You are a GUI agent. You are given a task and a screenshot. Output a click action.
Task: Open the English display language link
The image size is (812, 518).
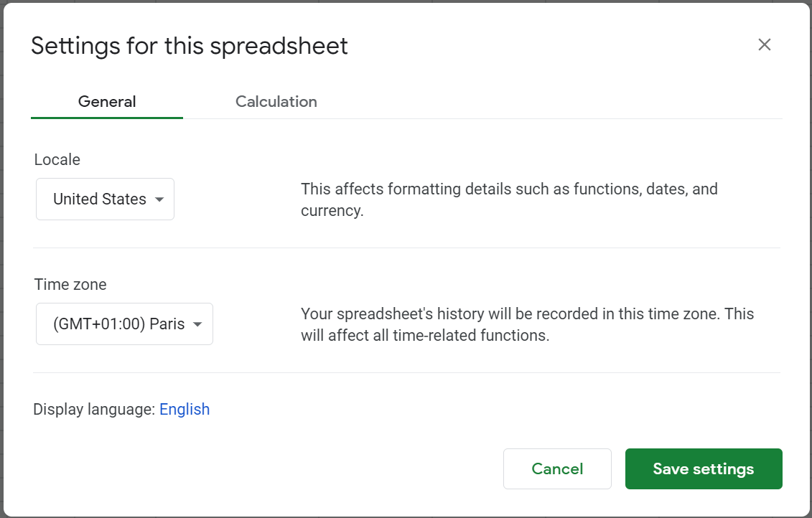tap(185, 410)
